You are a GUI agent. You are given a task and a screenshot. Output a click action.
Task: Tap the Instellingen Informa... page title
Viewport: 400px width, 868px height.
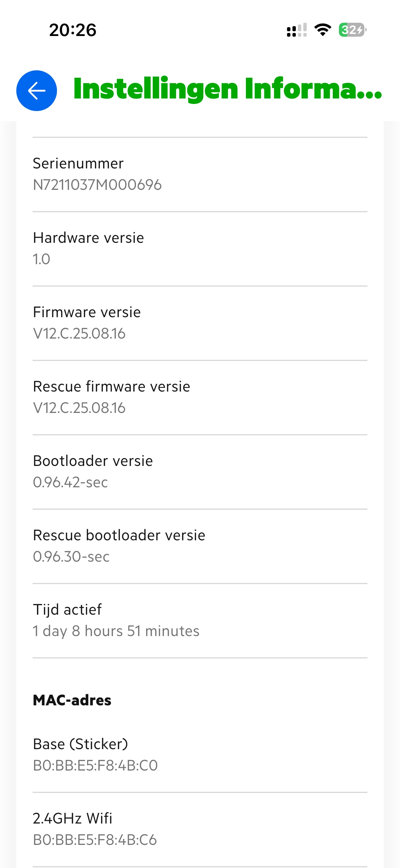[x=227, y=89]
